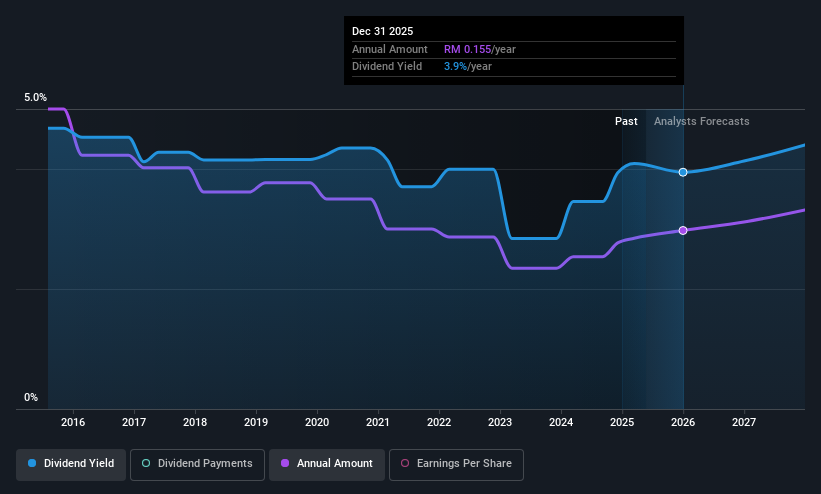
Task: Select the 2022 axis year
Action: click(439, 422)
